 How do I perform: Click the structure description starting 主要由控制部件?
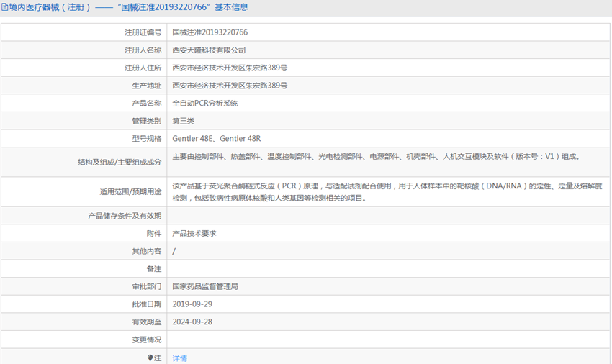(377, 156)
